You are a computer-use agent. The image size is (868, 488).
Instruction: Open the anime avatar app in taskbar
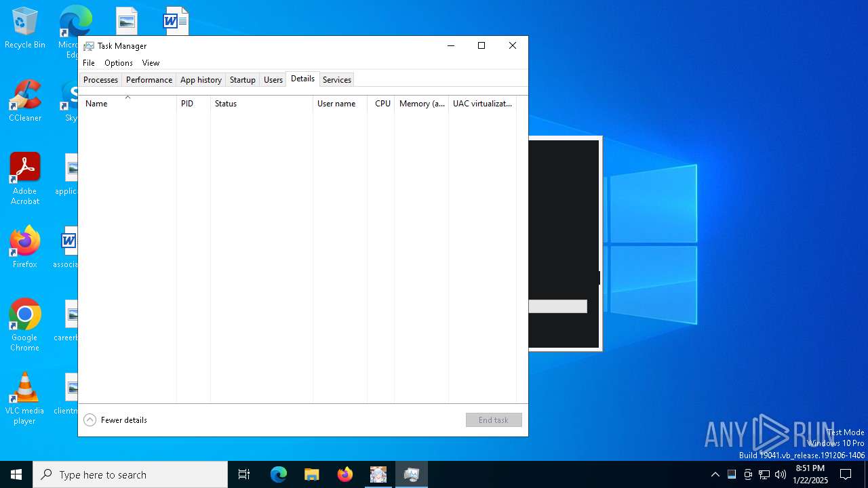coord(378,474)
